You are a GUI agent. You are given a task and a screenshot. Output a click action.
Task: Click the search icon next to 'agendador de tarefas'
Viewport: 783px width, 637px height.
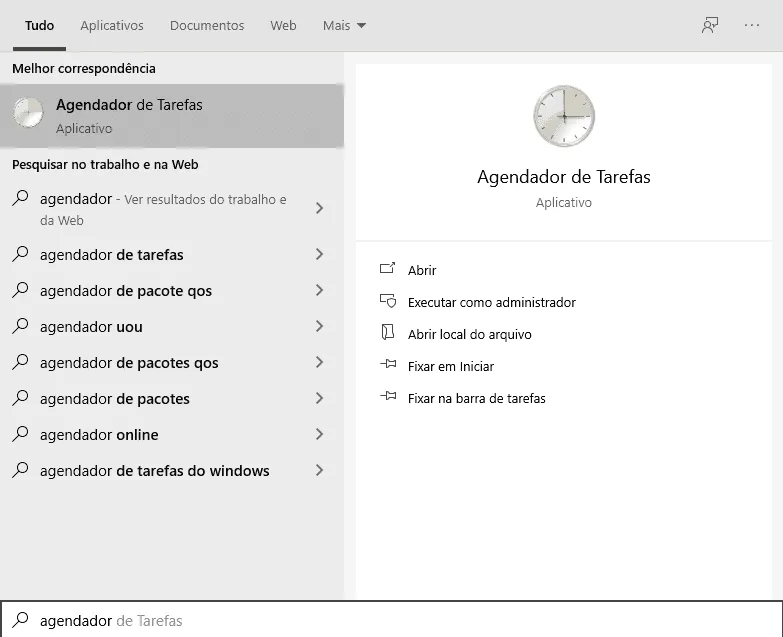coord(20,254)
